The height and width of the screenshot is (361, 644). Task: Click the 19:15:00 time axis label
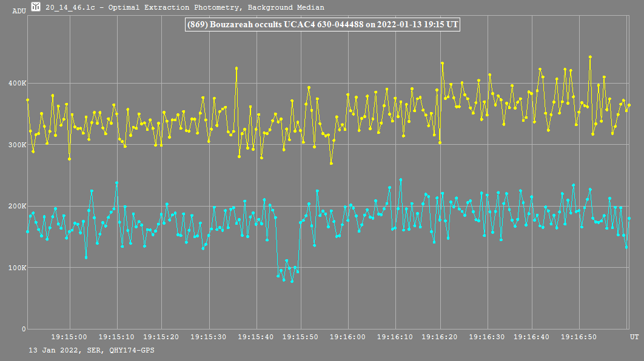click(69, 336)
